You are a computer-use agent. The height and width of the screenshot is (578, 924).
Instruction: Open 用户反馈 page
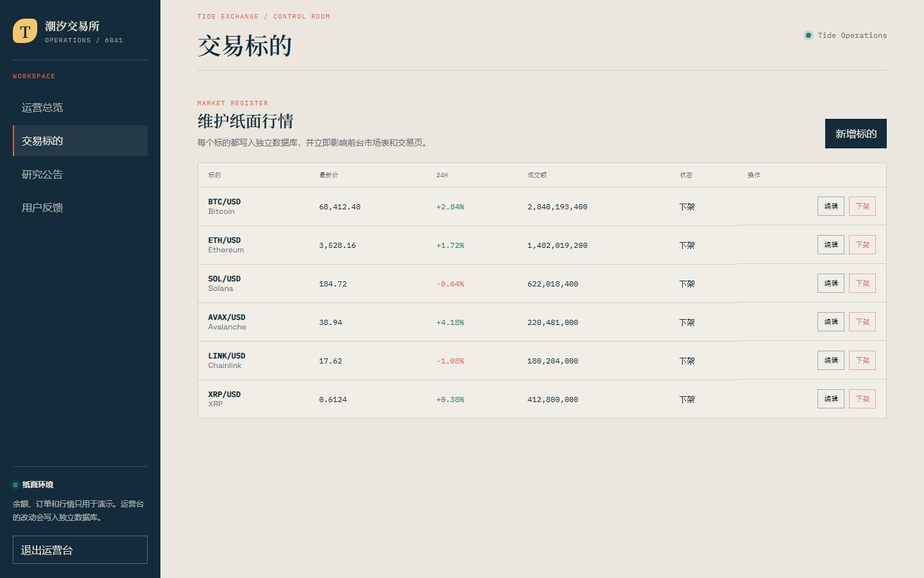click(80, 207)
